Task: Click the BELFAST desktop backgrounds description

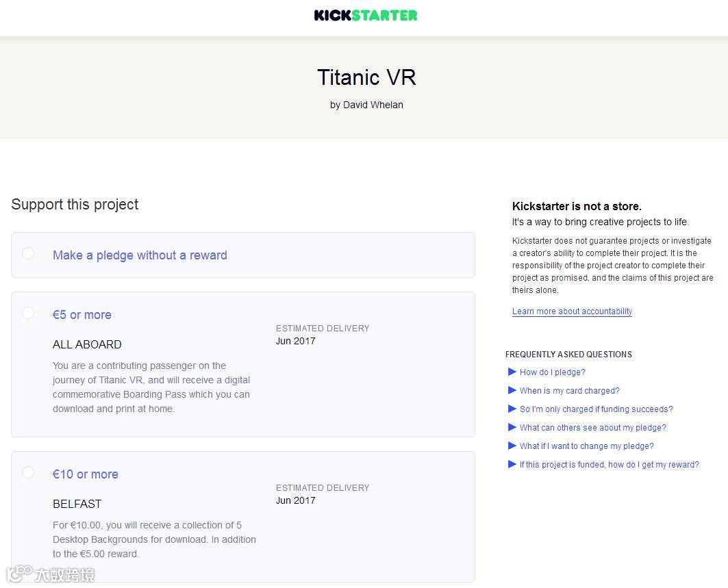Action: 154,539
